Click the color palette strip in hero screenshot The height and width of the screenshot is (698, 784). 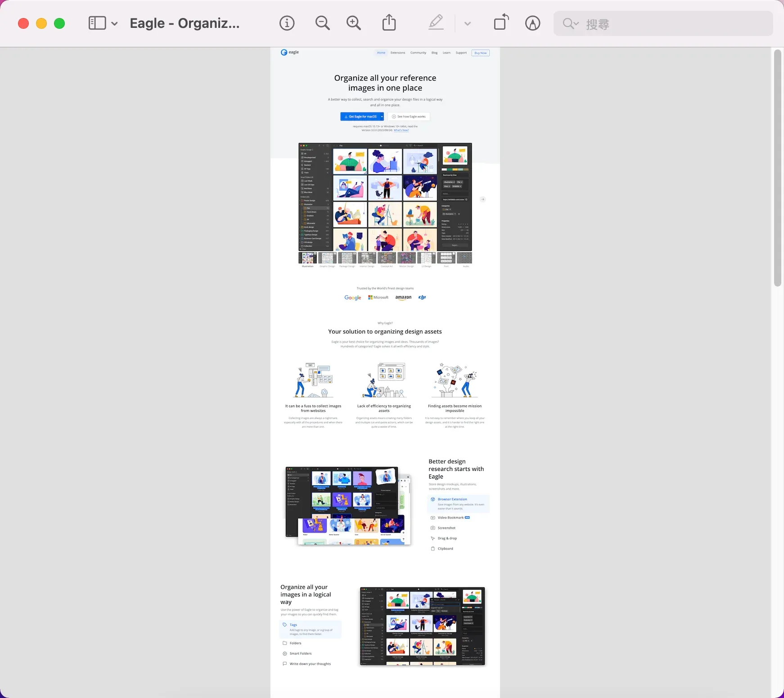[455, 170]
